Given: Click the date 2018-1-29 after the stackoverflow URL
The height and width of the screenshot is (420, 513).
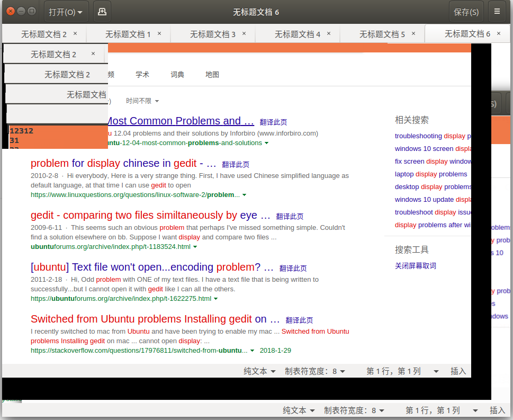Looking at the screenshot, I should tap(275, 351).
